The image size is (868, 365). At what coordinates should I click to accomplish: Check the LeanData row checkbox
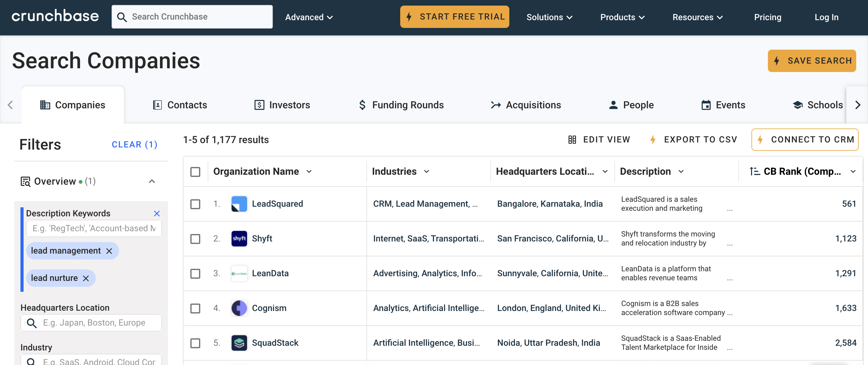click(x=195, y=273)
